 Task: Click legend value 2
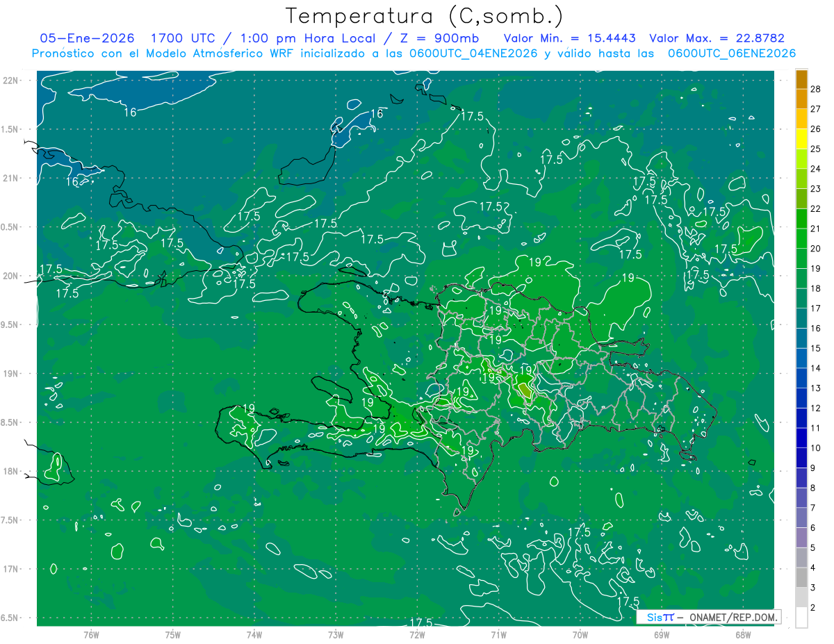[x=814, y=608]
